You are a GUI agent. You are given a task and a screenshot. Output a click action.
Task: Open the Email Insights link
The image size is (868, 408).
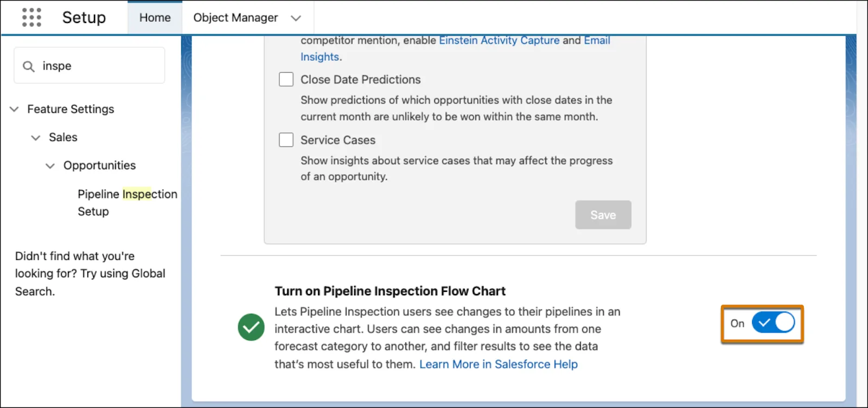point(456,48)
